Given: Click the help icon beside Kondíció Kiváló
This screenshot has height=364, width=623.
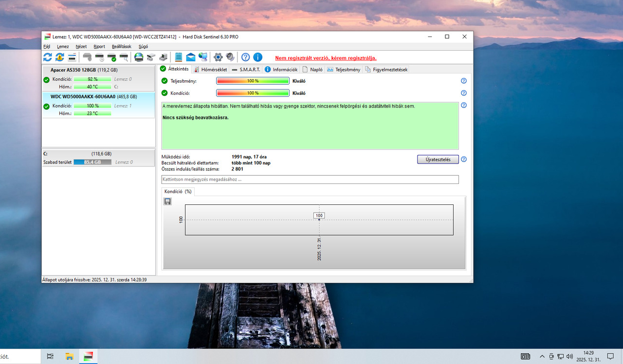Looking at the screenshot, I should tap(464, 93).
